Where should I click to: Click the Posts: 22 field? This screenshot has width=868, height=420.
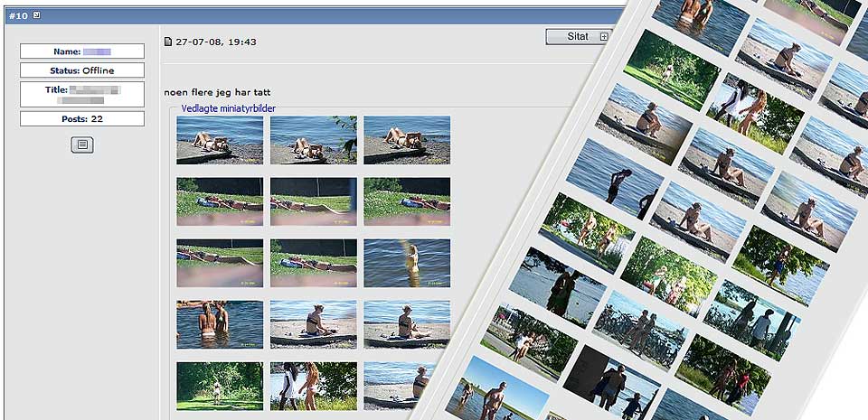pos(82,119)
